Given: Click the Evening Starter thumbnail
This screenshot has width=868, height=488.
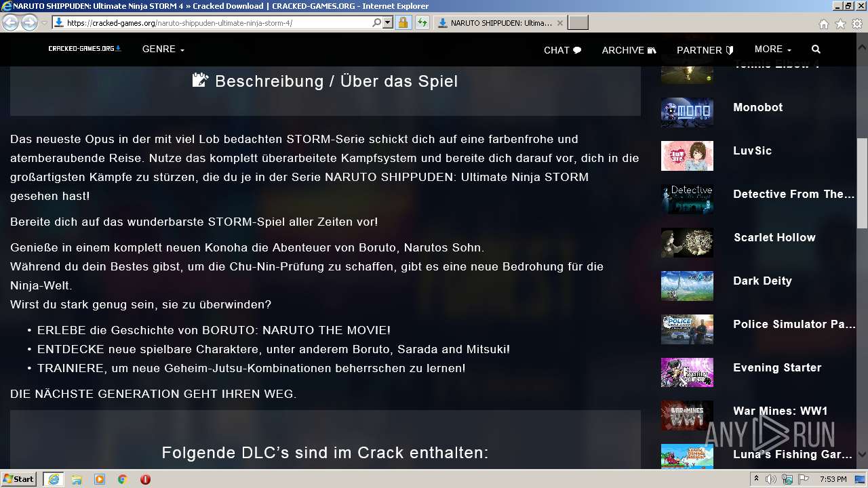Looking at the screenshot, I should coord(687,372).
